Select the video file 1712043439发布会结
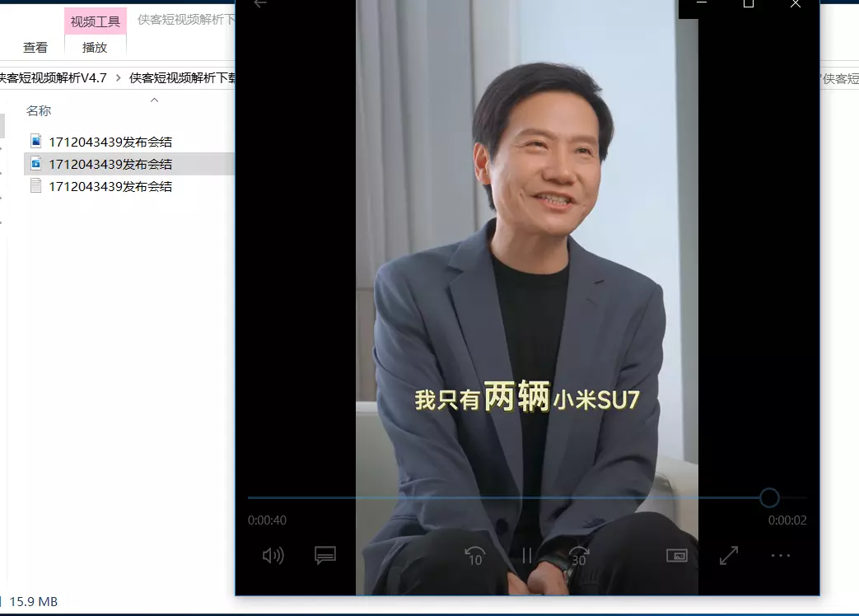Viewport: 859px width, 616px height. pyautogui.click(x=110, y=164)
